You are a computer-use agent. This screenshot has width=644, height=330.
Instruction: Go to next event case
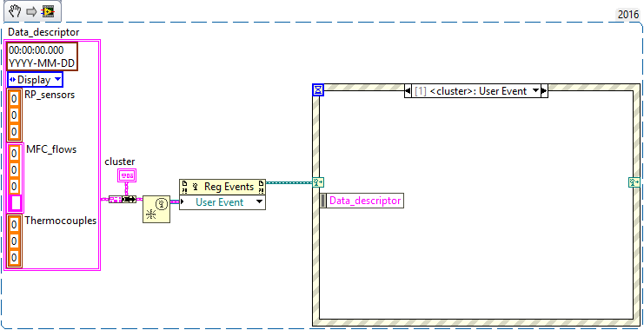[544, 91]
